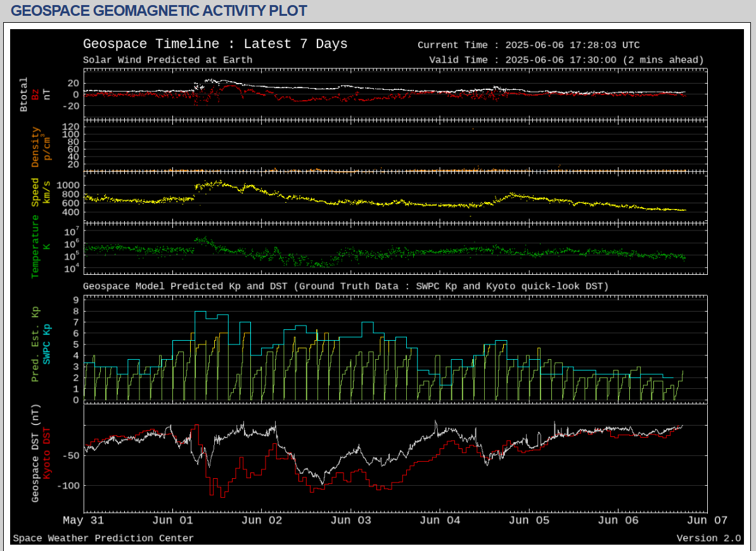Viewport: 756px width, 551px height.
Task: Click the Solar Wind Predicted at Earth subtitle
Action: 167,60
